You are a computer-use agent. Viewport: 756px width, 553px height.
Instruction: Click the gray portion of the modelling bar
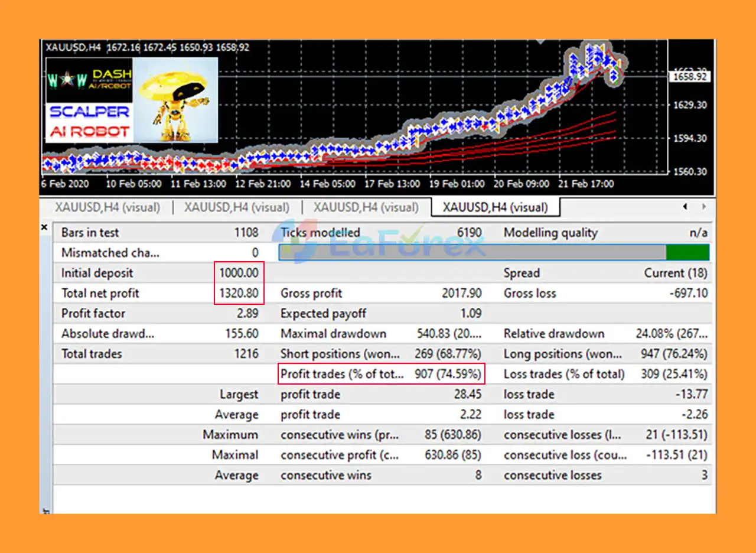pyautogui.click(x=472, y=253)
